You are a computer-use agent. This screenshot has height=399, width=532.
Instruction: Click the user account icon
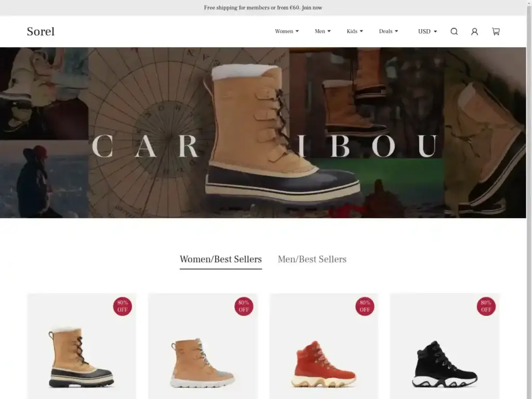[474, 31]
